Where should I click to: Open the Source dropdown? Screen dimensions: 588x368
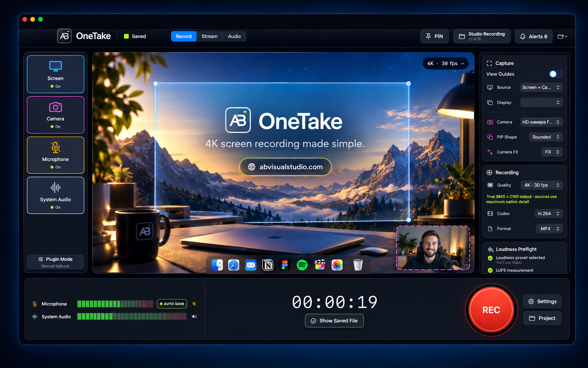click(x=542, y=87)
